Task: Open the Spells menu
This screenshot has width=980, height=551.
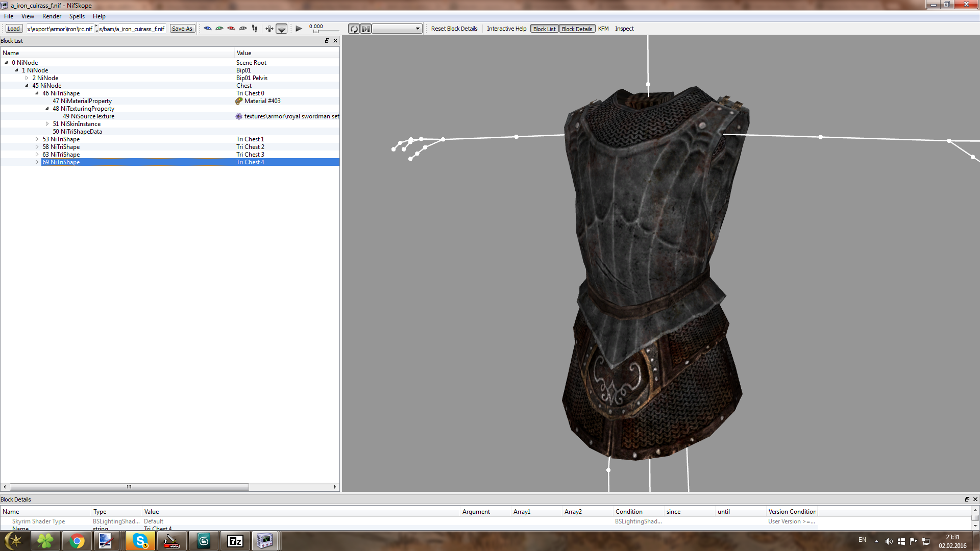Action: coord(77,16)
